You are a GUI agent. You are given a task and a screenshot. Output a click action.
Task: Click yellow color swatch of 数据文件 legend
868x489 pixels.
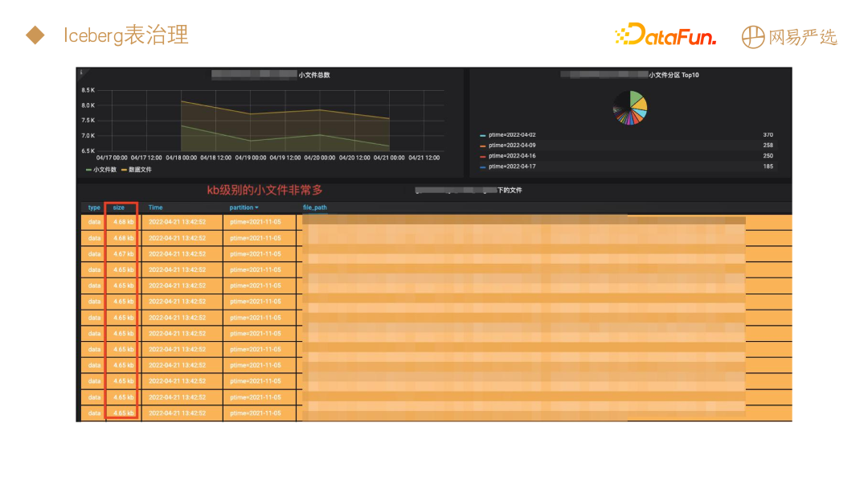[124, 170]
